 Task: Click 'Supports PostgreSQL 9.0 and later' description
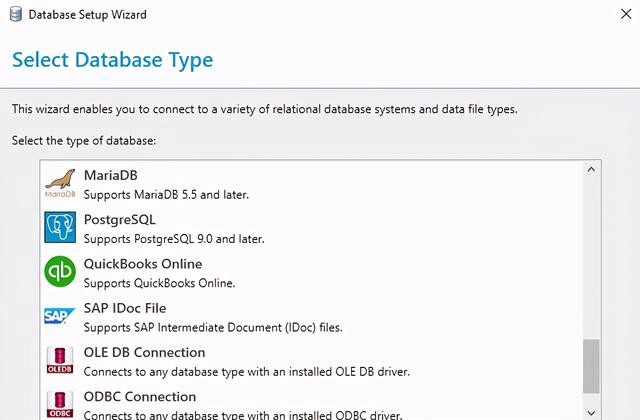click(x=174, y=239)
